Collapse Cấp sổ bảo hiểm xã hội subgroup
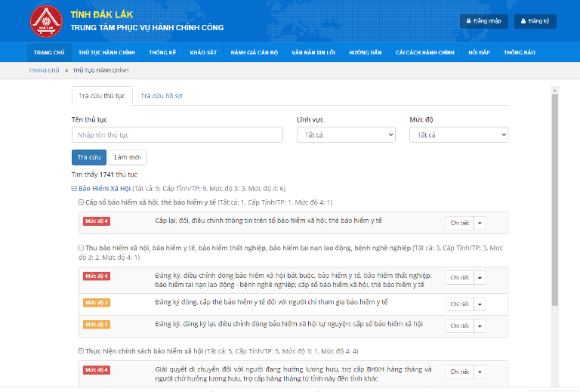 (x=81, y=202)
